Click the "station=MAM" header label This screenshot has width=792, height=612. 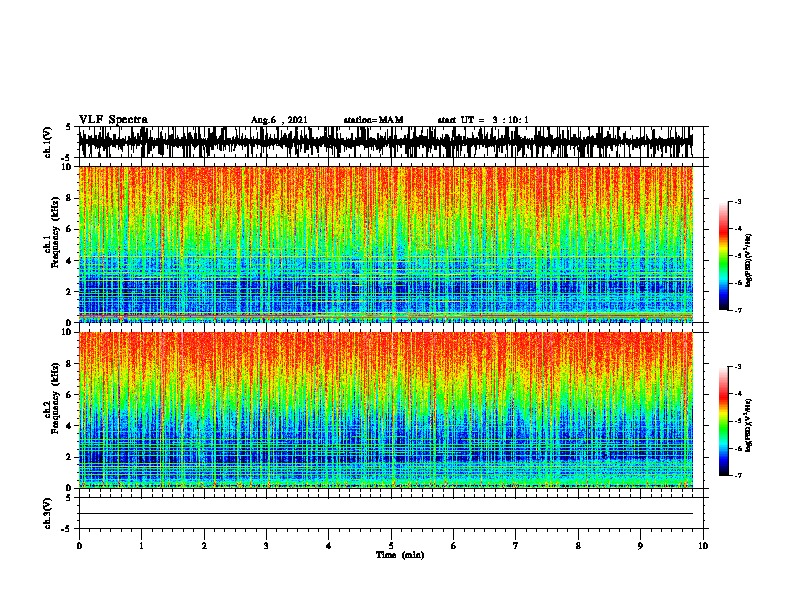(x=373, y=120)
